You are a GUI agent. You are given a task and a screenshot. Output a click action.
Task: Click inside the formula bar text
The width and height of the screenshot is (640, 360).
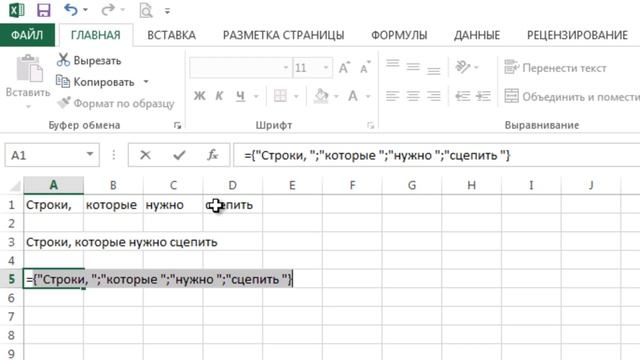click(x=377, y=156)
